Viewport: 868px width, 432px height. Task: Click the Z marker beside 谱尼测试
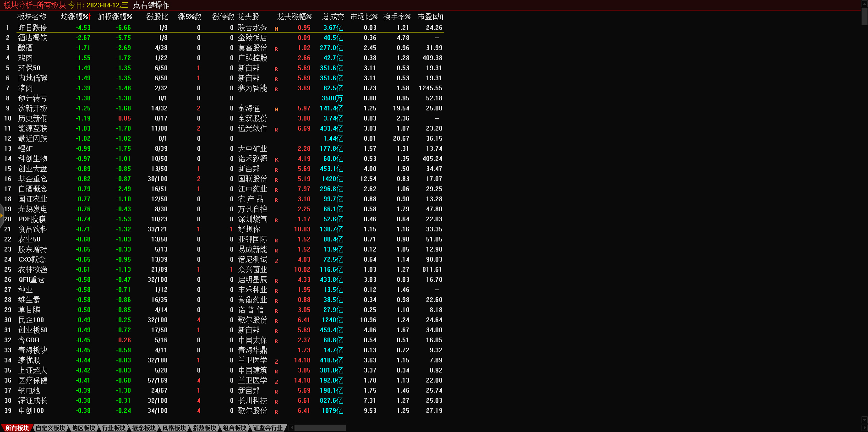coord(276,260)
